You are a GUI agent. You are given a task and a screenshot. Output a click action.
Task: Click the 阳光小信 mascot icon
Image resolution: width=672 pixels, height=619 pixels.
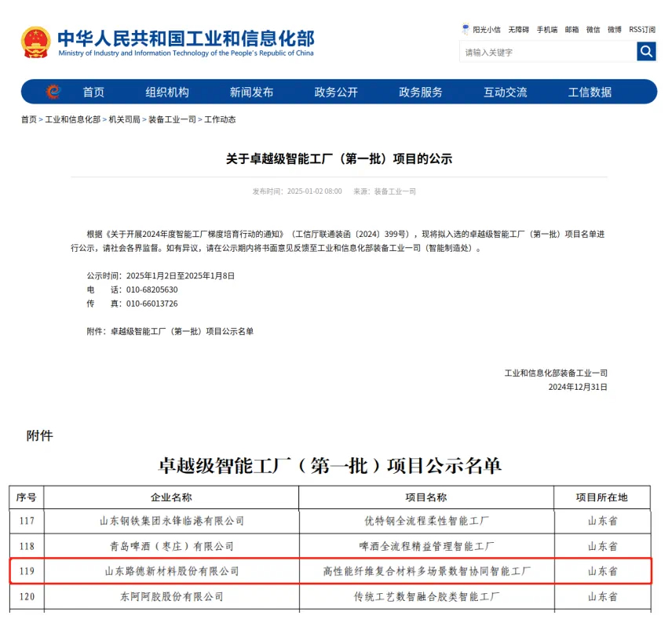(466, 29)
